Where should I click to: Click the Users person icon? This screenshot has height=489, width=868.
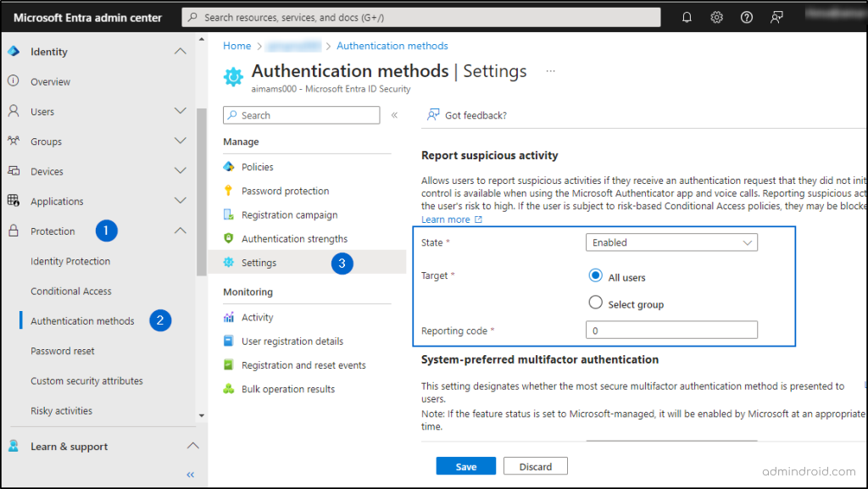point(14,111)
